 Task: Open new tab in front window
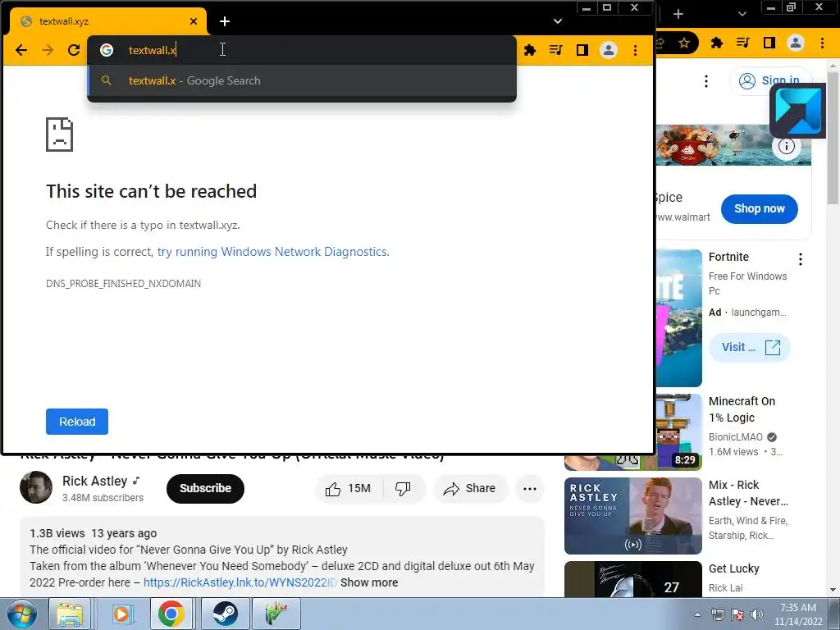click(225, 21)
